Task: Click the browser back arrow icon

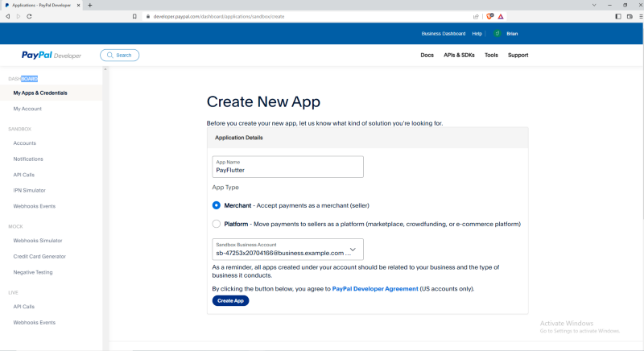Action: click(8, 16)
